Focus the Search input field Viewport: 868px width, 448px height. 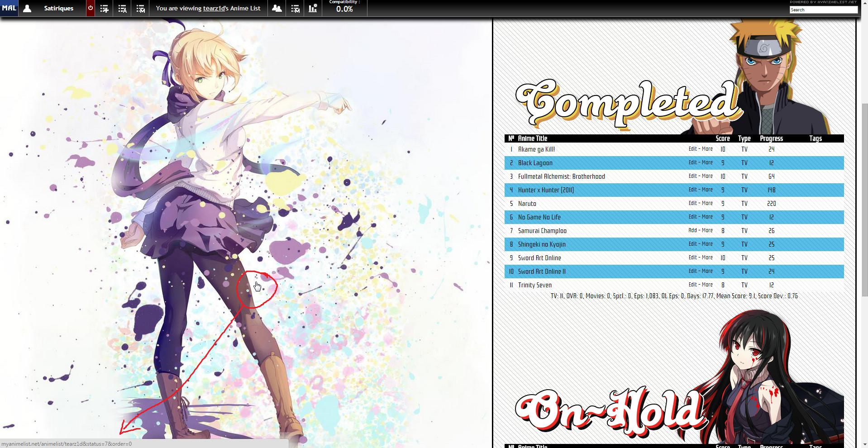824,10
